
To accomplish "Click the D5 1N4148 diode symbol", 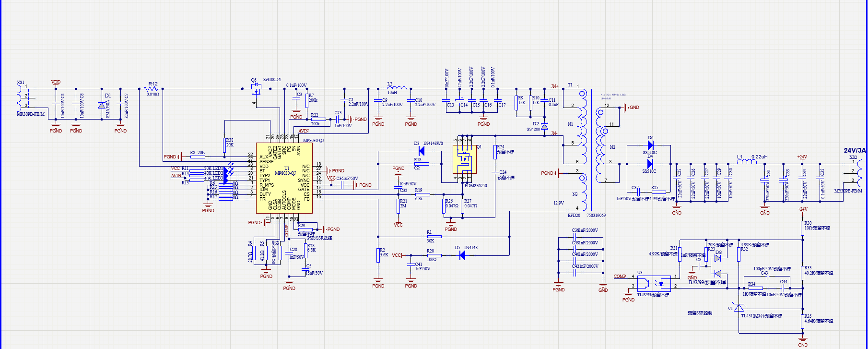I will (462, 255).
